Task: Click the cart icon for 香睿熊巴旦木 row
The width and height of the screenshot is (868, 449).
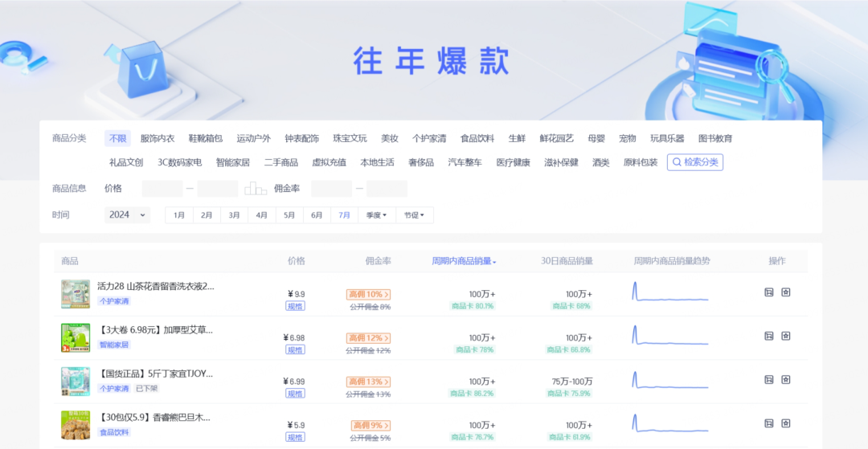Action: pyautogui.click(x=769, y=423)
